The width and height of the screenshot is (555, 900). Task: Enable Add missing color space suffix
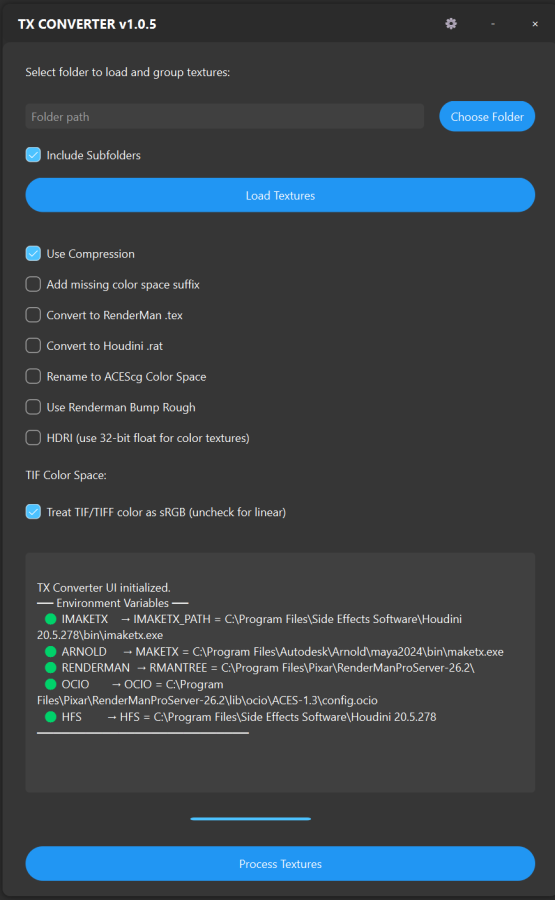click(33, 284)
